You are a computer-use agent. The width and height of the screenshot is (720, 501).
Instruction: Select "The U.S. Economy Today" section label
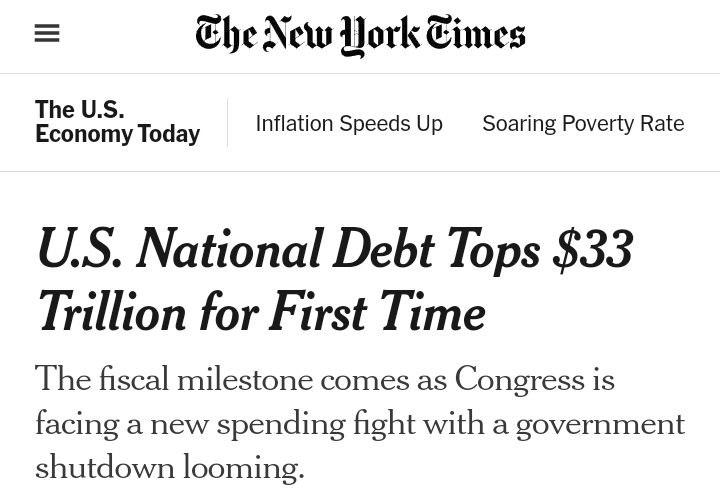tap(117, 122)
